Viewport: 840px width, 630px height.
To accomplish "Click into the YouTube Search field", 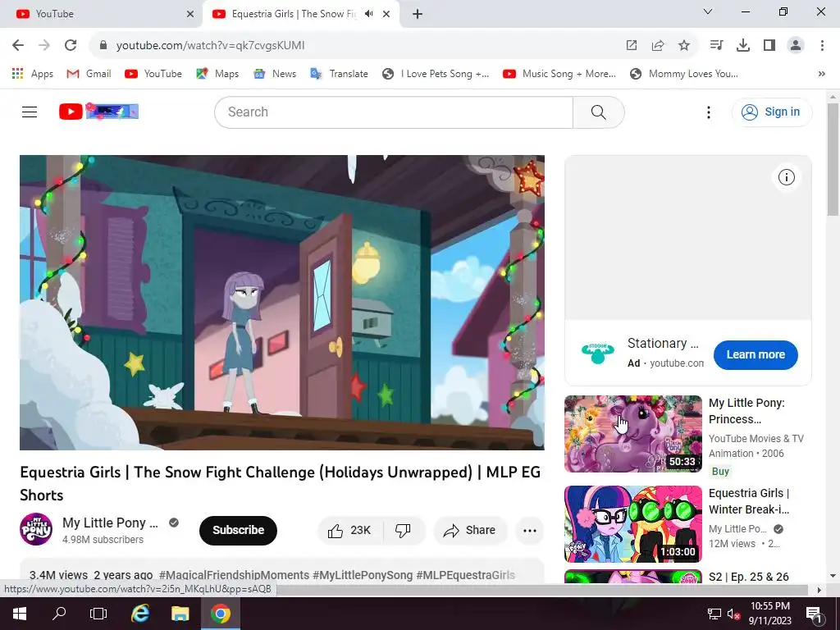I will click(394, 112).
